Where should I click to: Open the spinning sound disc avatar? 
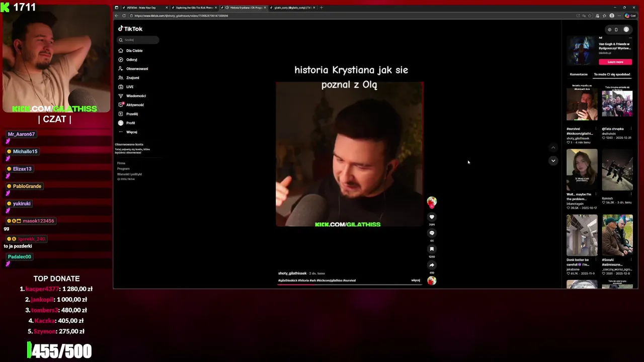click(x=432, y=281)
